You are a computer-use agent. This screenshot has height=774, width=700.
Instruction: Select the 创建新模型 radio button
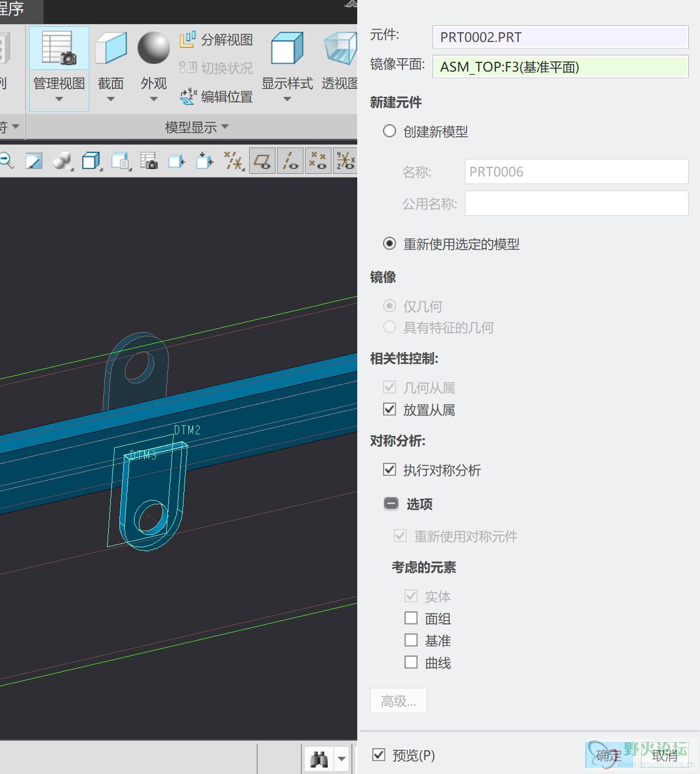click(x=390, y=131)
